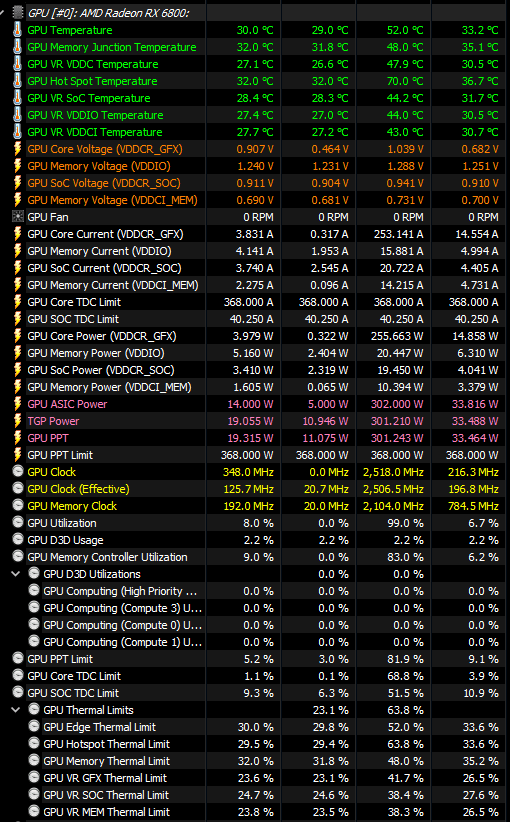Click thermometer icon next to GPU Temperature
This screenshot has height=822, width=510.
tap(17, 30)
